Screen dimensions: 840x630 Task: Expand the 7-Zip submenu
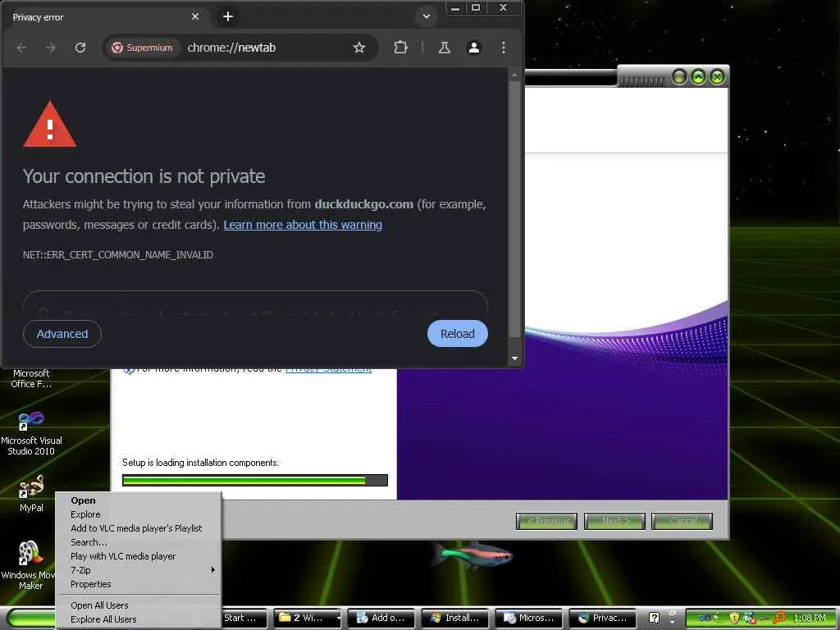[x=138, y=570]
